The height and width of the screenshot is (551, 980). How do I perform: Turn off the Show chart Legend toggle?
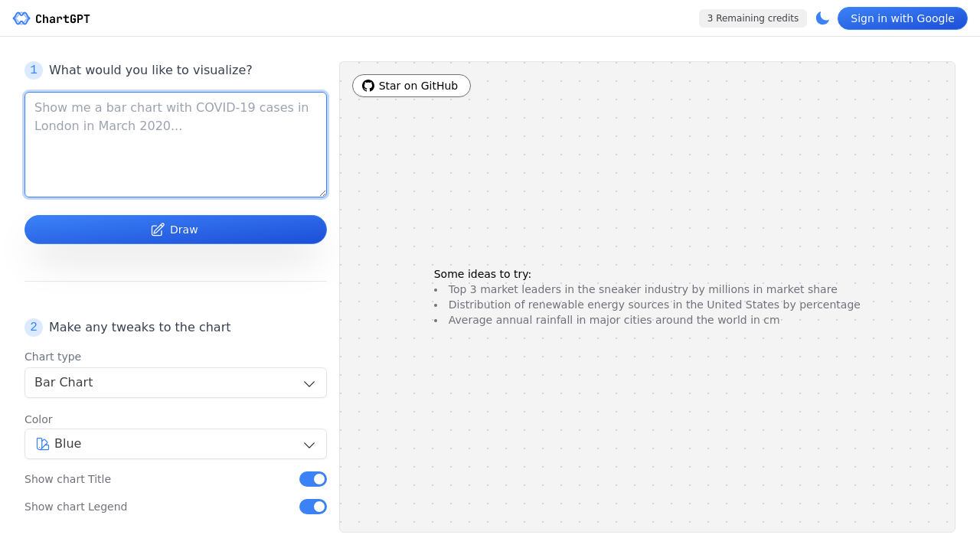pos(312,506)
